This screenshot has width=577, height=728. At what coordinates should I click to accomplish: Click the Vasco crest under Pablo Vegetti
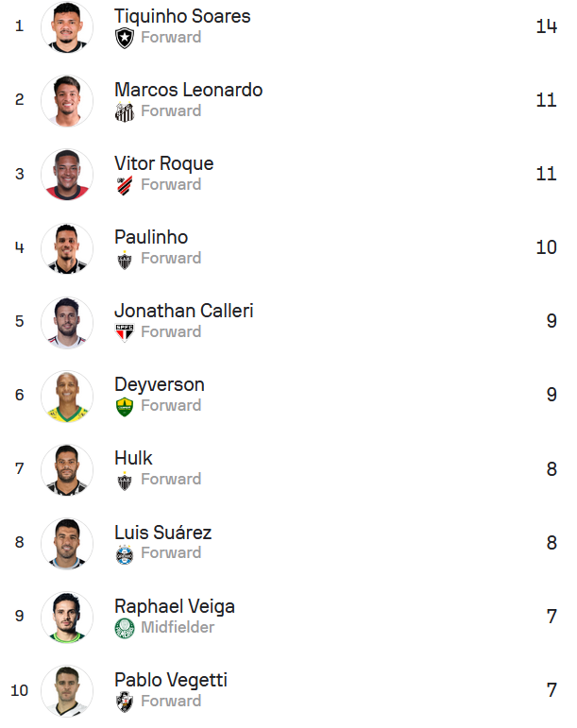(x=124, y=702)
